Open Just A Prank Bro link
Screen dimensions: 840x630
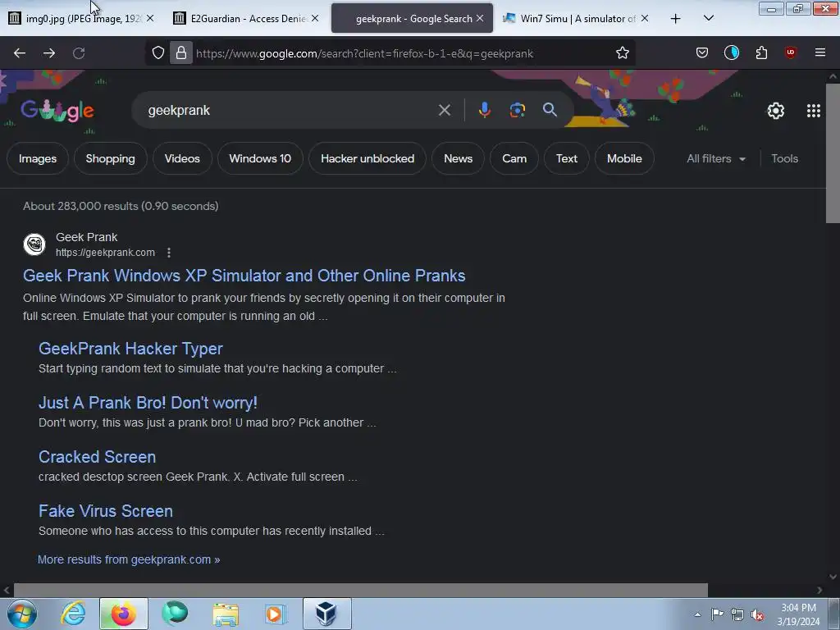coord(148,403)
